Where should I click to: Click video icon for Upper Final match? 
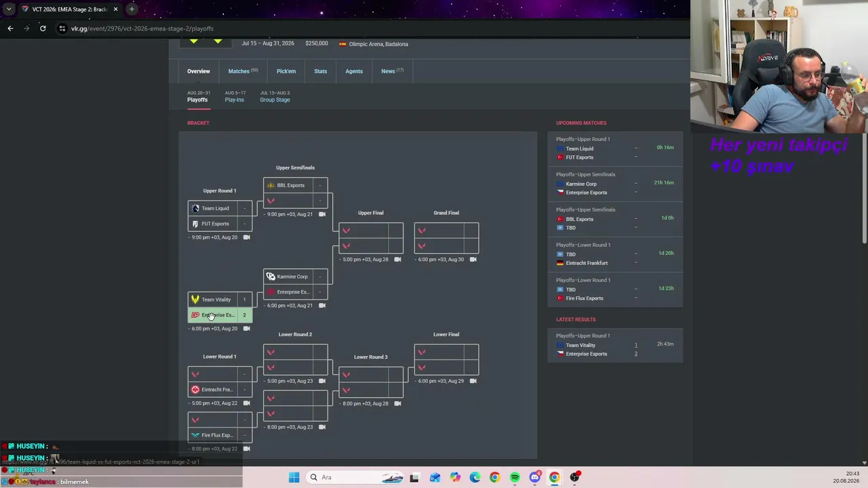point(397,260)
